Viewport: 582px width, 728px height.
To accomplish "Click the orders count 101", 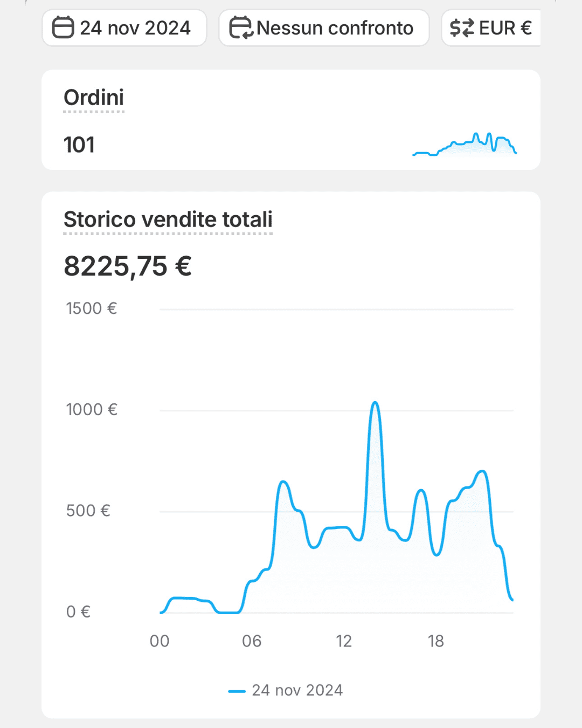I will (79, 145).
